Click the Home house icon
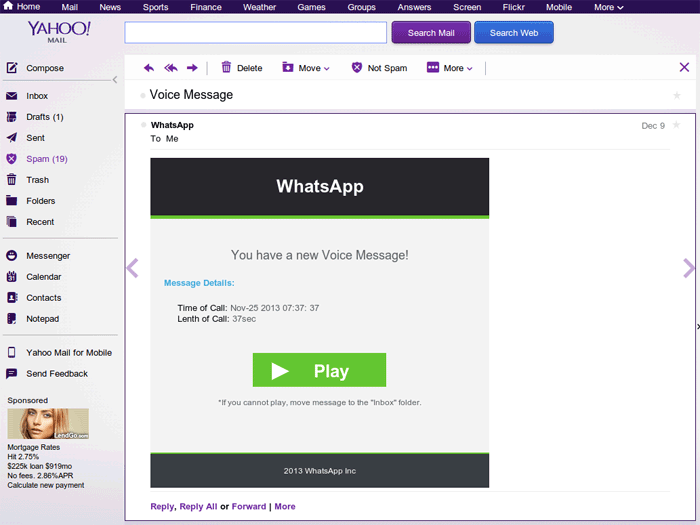Screen dimensions: 700x525 pos(8,6)
